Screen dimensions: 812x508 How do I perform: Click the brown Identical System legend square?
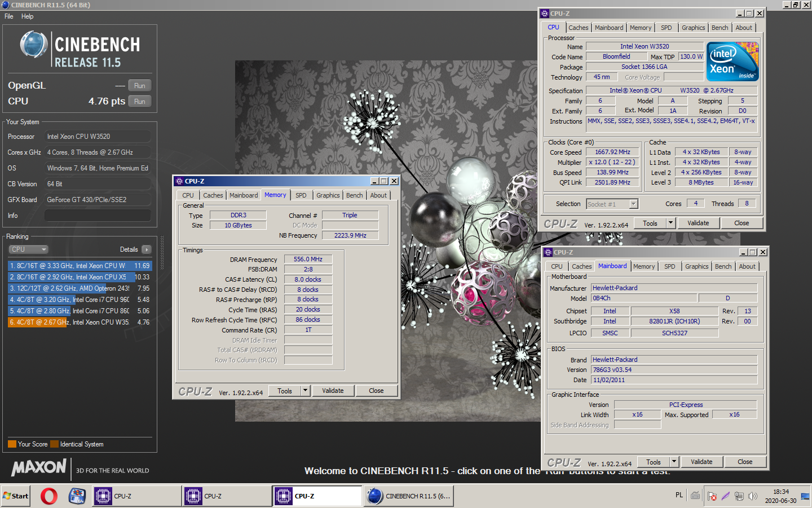54,444
